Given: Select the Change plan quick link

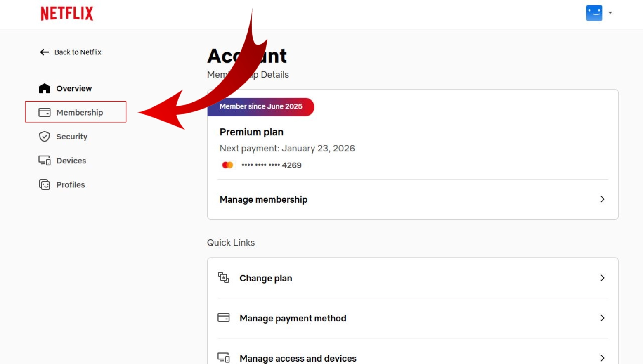Looking at the screenshot, I should (265, 278).
